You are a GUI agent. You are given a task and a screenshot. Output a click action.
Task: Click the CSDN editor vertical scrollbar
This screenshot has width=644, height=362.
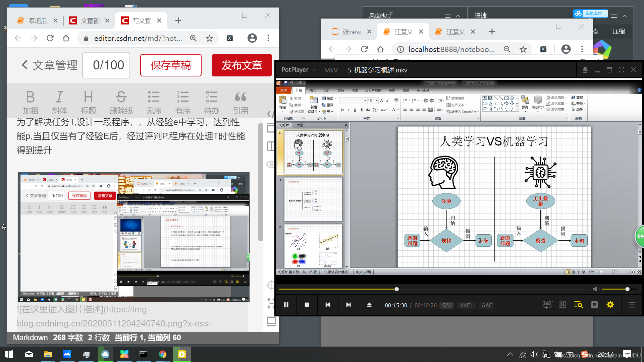tap(261, 182)
